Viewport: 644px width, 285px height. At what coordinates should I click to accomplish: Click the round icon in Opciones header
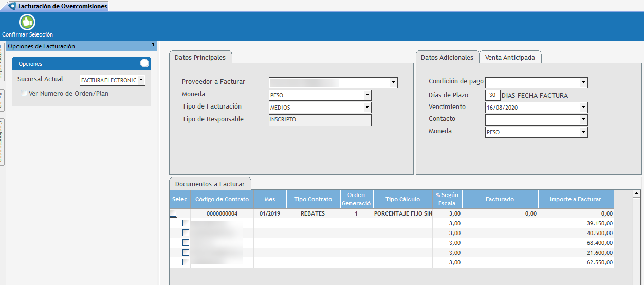144,63
